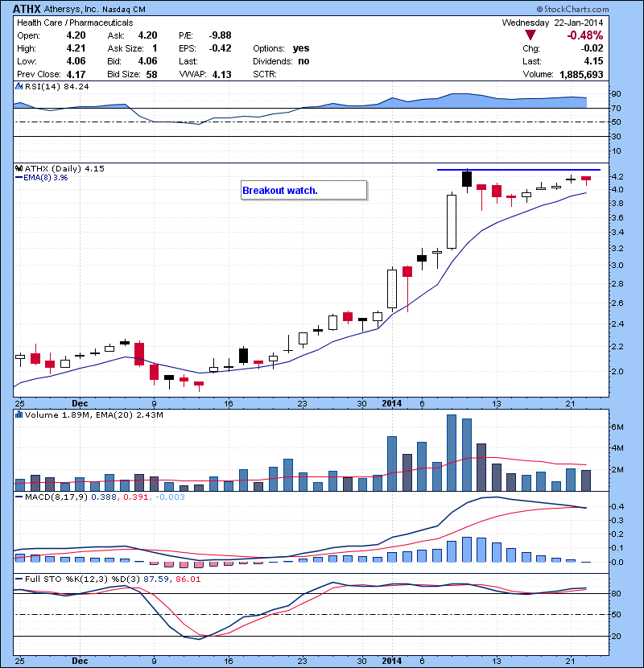Click the Health Care / Pharmaceuticals sector text
644x668 pixels.
click(x=75, y=23)
